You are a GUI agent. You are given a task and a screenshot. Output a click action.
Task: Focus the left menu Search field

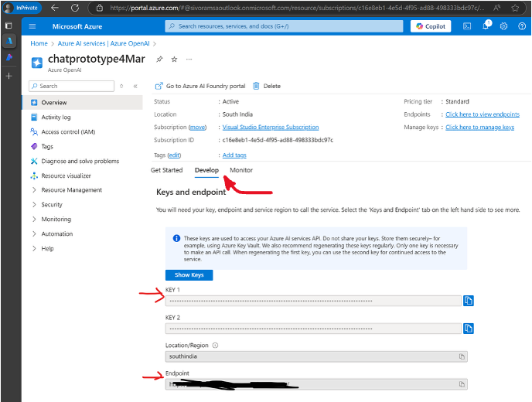click(x=72, y=86)
